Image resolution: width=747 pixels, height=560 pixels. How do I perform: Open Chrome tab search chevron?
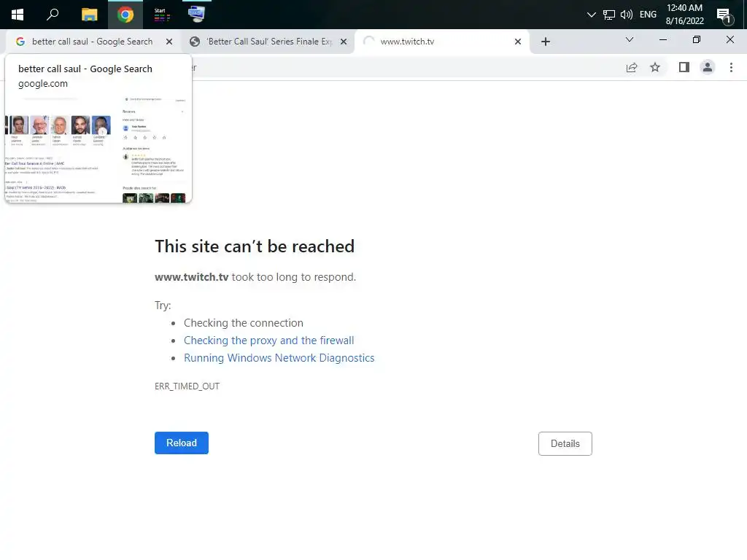[630, 39]
